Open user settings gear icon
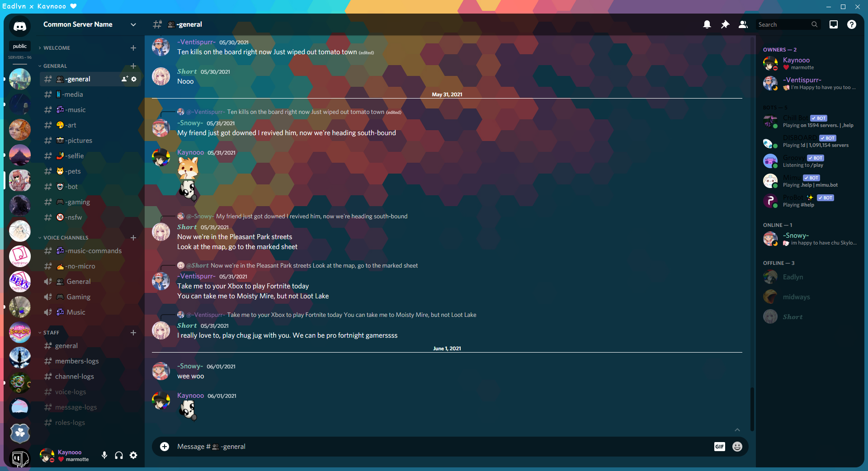This screenshot has height=471, width=868. pyautogui.click(x=133, y=455)
